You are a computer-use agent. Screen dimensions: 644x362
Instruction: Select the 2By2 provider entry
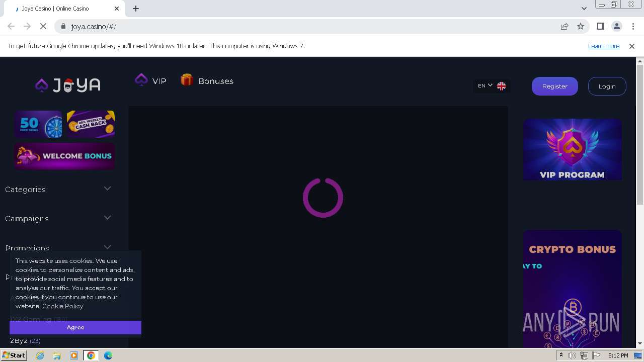click(25, 340)
